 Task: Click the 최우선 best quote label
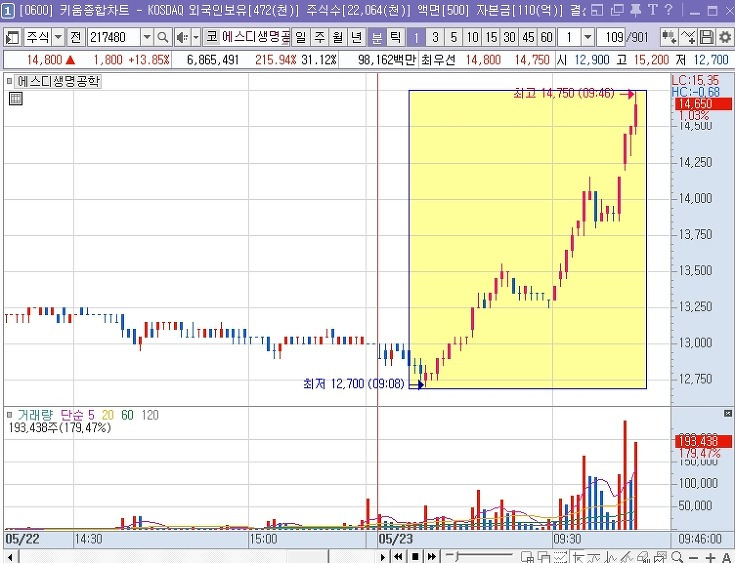[x=438, y=60]
